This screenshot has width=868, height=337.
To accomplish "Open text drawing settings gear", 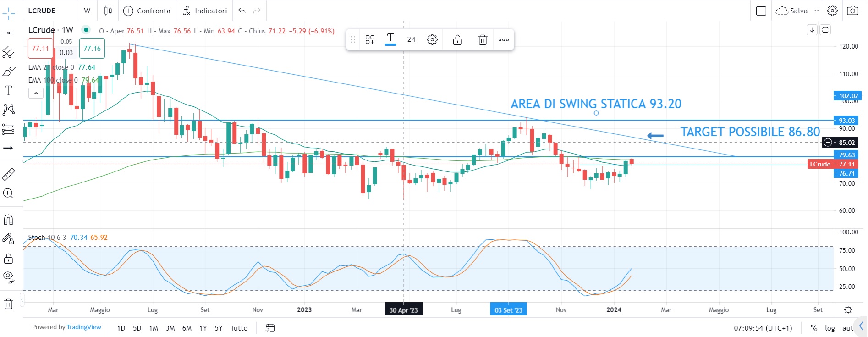I will pyautogui.click(x=432, y=40).
